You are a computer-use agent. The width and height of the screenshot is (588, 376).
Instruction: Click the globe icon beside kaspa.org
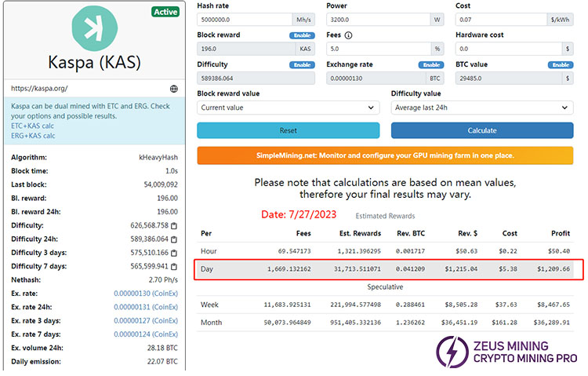pyautogui.click(x=173, y=89)
